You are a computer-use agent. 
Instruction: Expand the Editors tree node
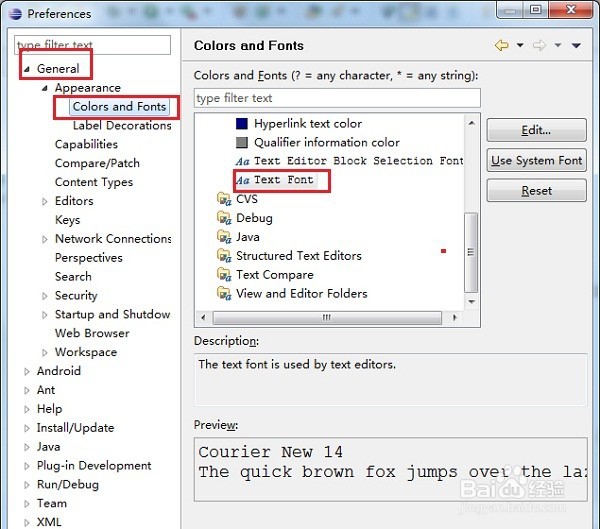(45, 201)
